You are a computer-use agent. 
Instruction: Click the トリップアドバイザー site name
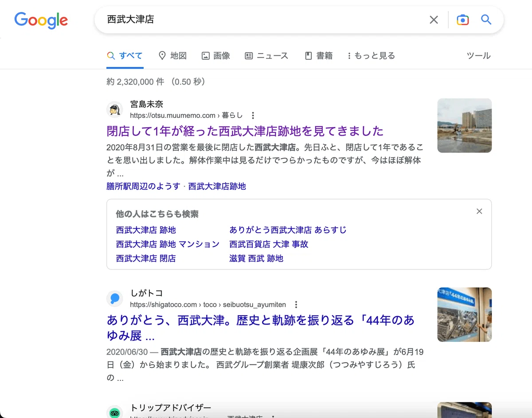pos(171,407)
